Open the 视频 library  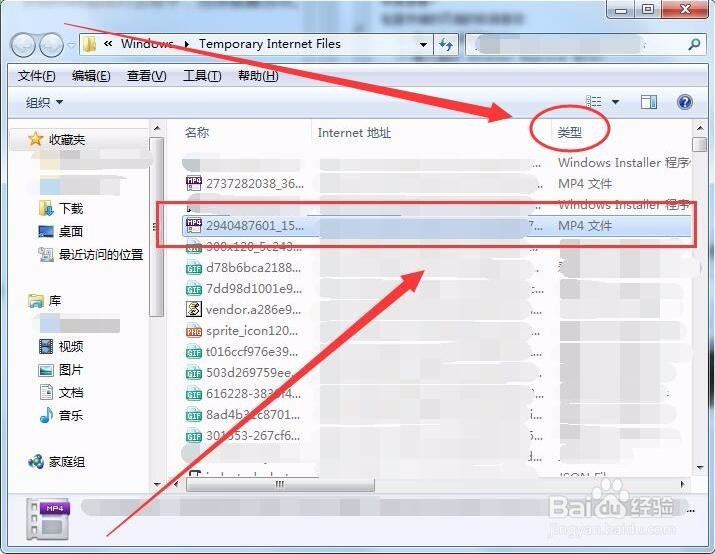pos(71,347)
